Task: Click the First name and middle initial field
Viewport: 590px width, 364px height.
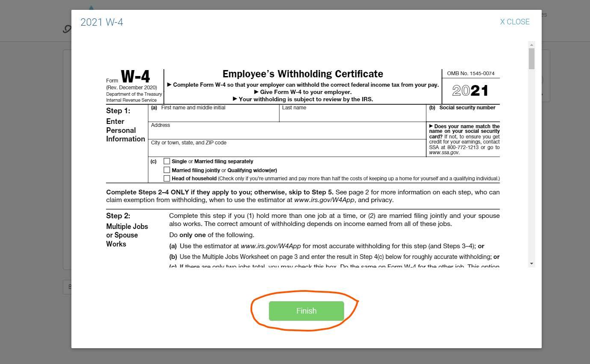Action: pos(214,113)
